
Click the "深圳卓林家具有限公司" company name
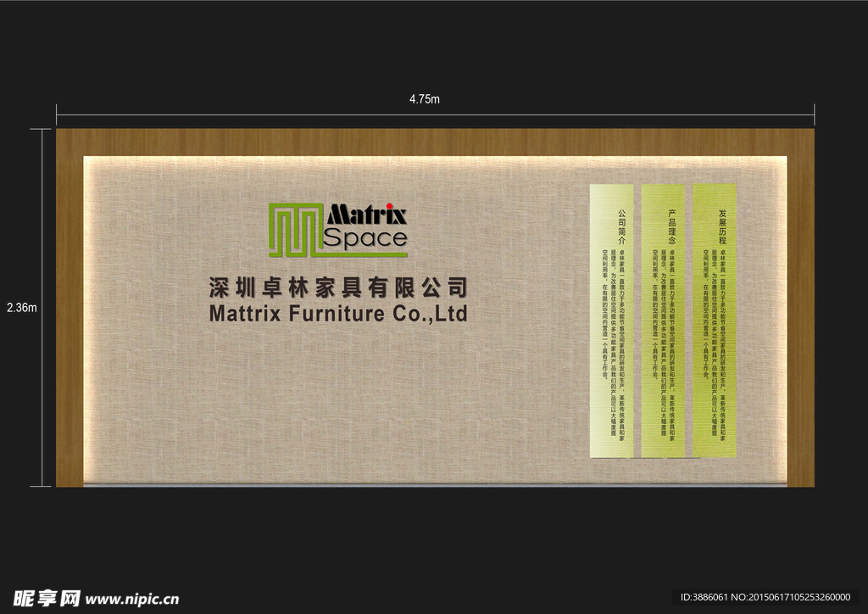pos(338,287)
